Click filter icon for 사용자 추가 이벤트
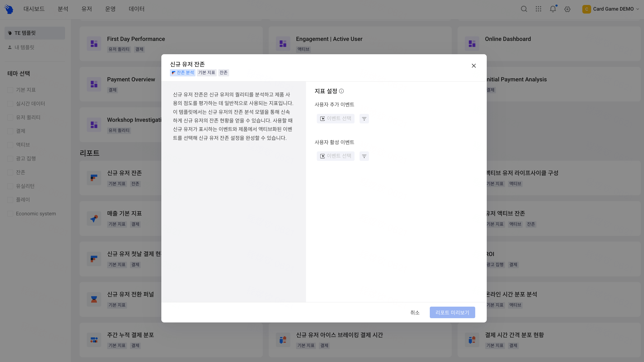This screenshot has width=644, height=362. point(364,118)
